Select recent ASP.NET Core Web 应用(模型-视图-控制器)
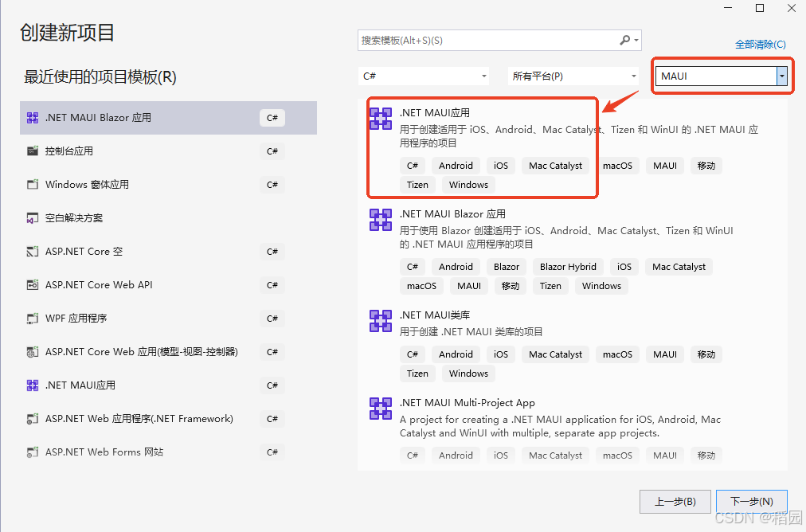The width and height of the screenshot is (806, 532). click(168, 351)
